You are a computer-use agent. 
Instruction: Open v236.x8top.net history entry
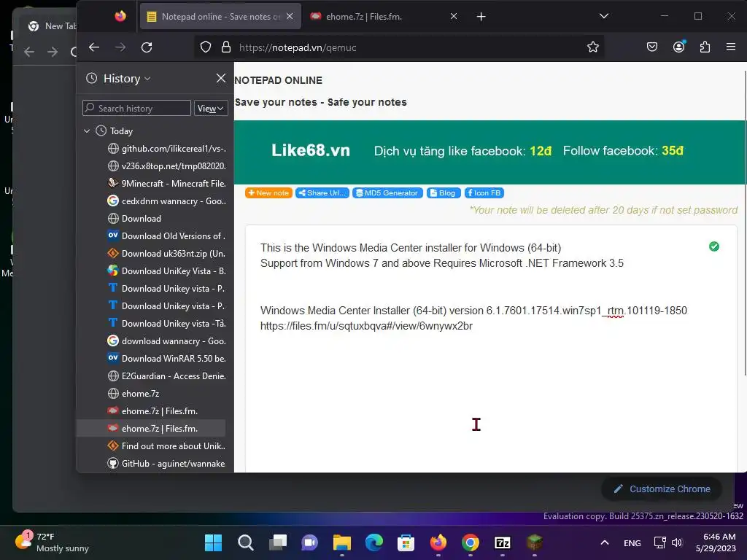[167, 166]
